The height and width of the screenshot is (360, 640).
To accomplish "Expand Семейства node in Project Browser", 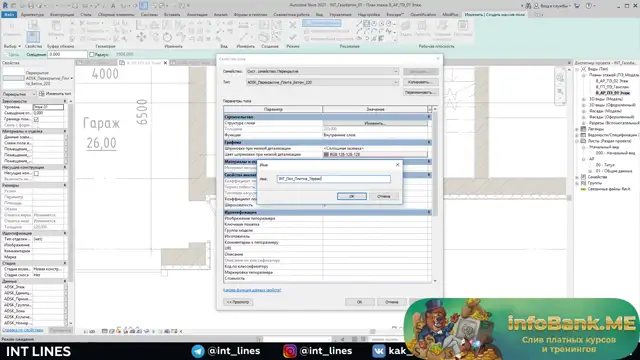I will (x=577, y=177).
